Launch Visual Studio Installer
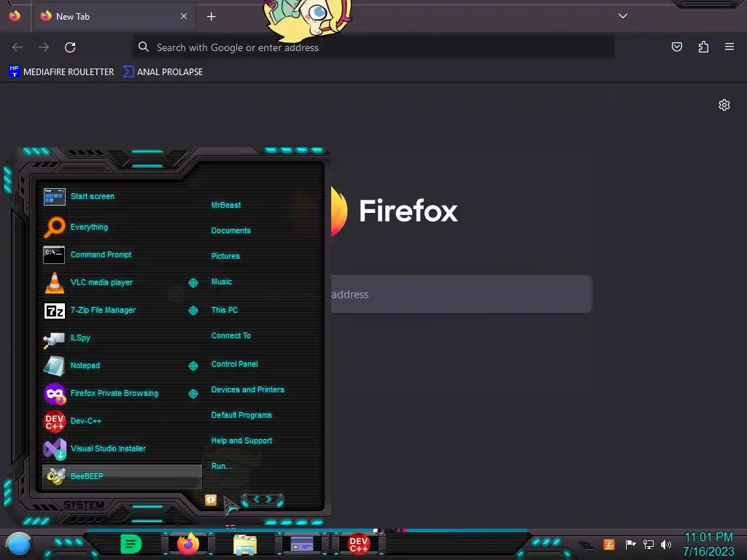 click(x=122, y=448)
